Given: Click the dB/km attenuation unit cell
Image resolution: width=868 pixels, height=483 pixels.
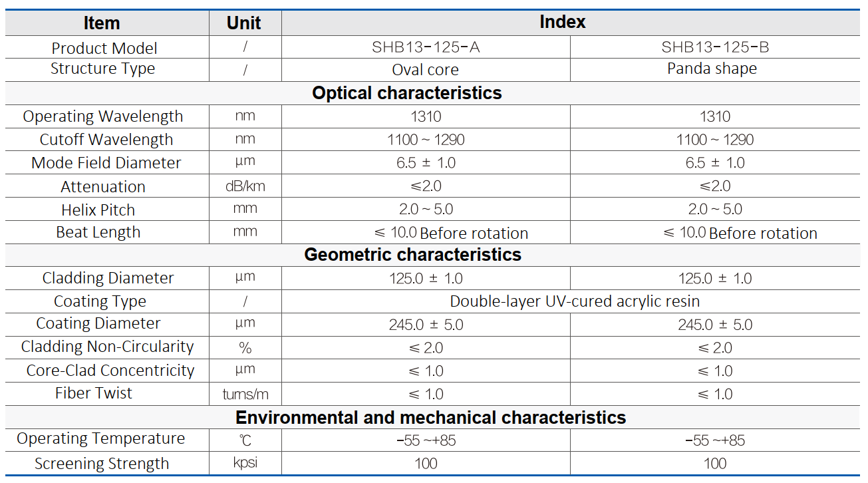Looking at the screenshot, I should tap(245, 186).
